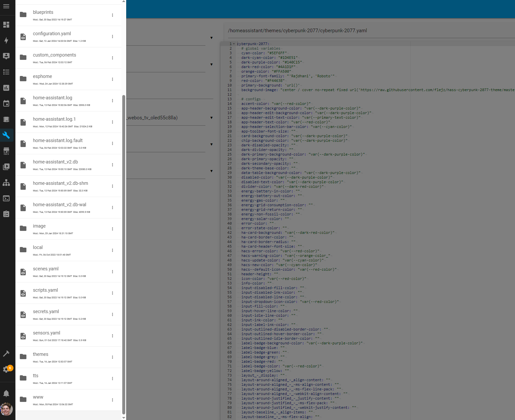Open three-dot menu for secrets.yaml
This screenshot has height=420, width=515.
point(112,314)
